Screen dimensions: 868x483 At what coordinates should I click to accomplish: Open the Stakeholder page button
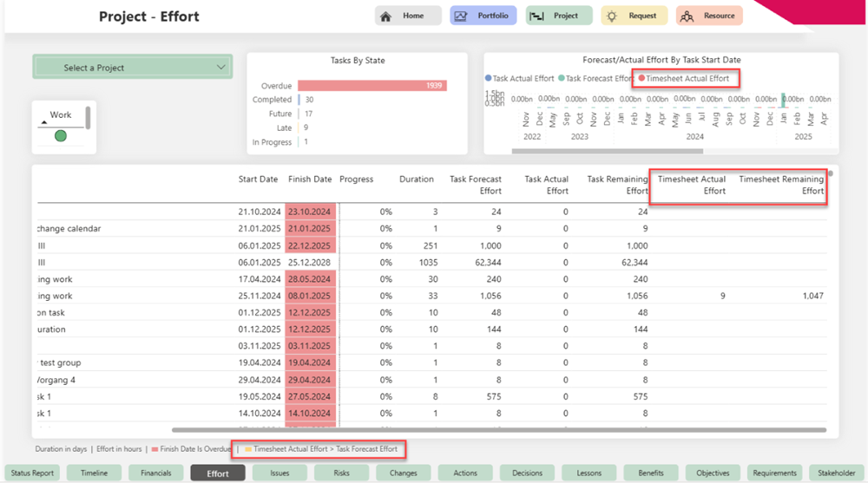tap(837, 473)
